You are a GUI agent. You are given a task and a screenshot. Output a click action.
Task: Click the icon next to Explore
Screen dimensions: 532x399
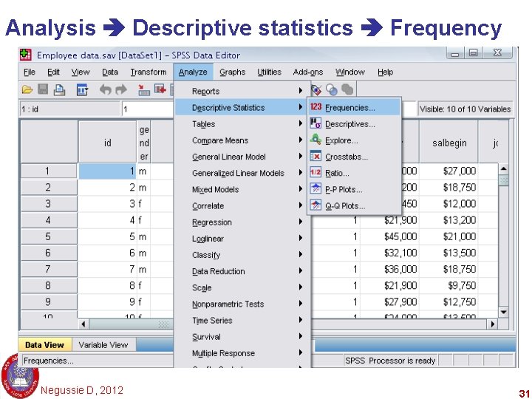tap(316, 140)
